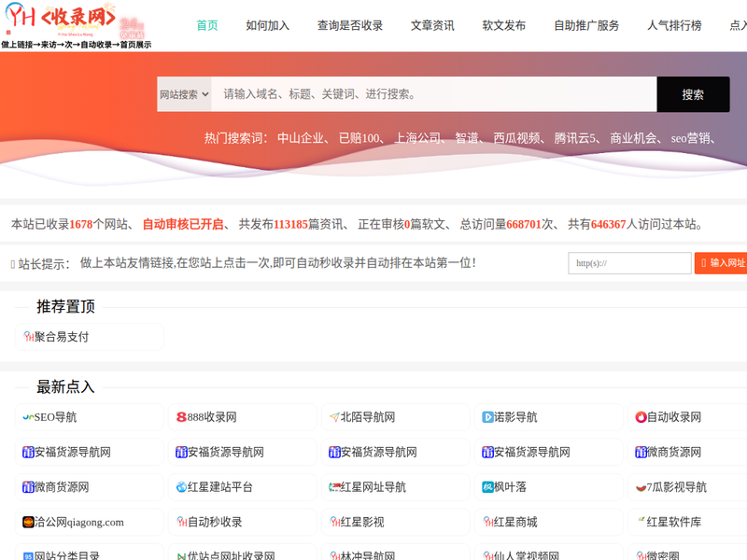Click the 7瓜影视导航 watermelon icon
The width and height of the screenshot is (747, 560).
(x=641, y=487)
